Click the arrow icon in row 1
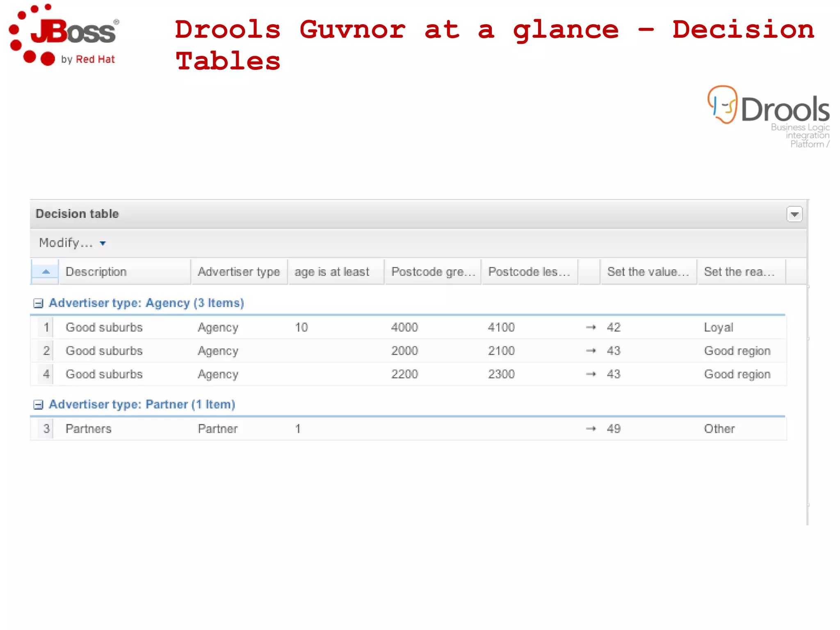840x630 pixels. 591,328
